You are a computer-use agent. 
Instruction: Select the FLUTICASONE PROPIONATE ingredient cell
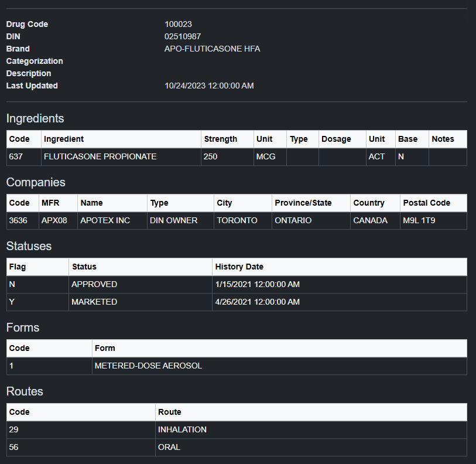click(x=100, y=156)
